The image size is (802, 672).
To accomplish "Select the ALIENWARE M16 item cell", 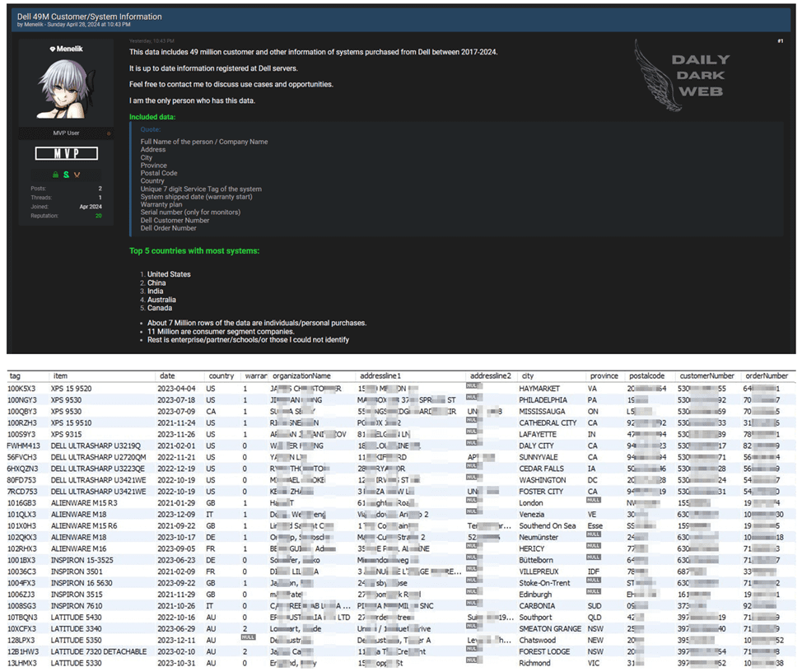I will [x=78, y=549].
